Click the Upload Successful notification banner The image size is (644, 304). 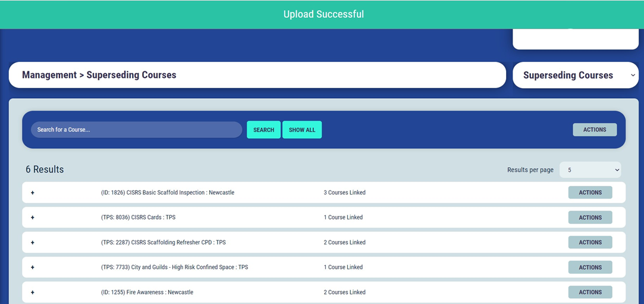point(323,14)
